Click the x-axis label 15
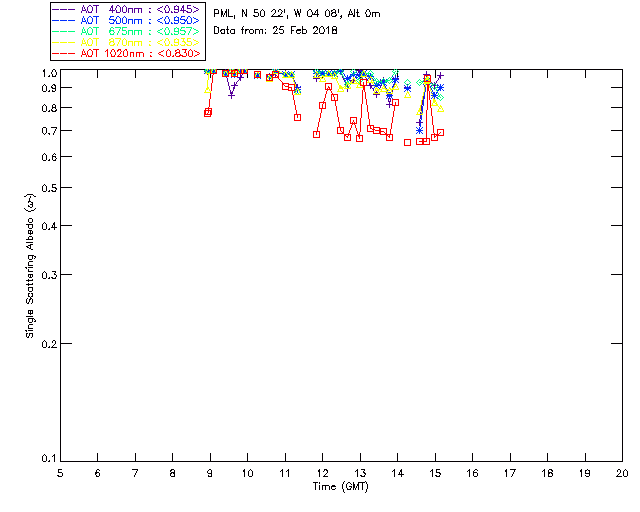Image resolution: width=640 pixels, height=512 pixels. tap(435, 474)
